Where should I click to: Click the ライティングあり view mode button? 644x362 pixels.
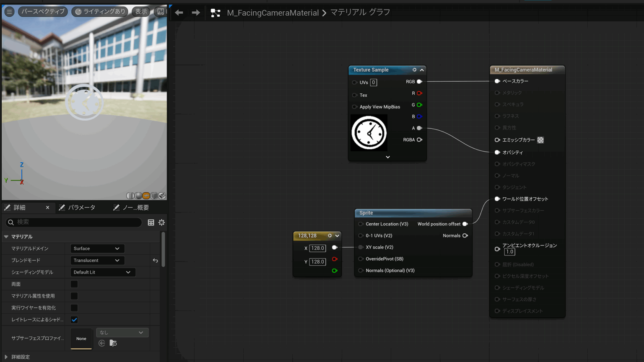(x=100, y=12)
